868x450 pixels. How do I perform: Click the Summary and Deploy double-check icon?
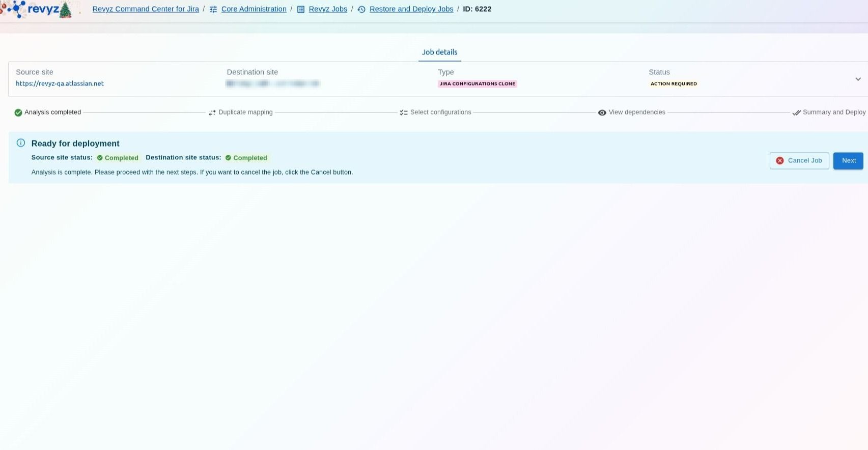point(796,112)
